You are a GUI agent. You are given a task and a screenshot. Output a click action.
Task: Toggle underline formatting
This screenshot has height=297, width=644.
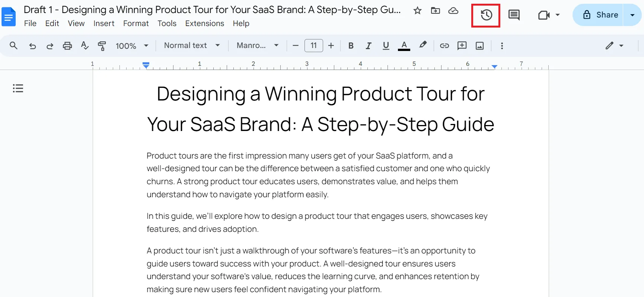(x=386, y=46)
